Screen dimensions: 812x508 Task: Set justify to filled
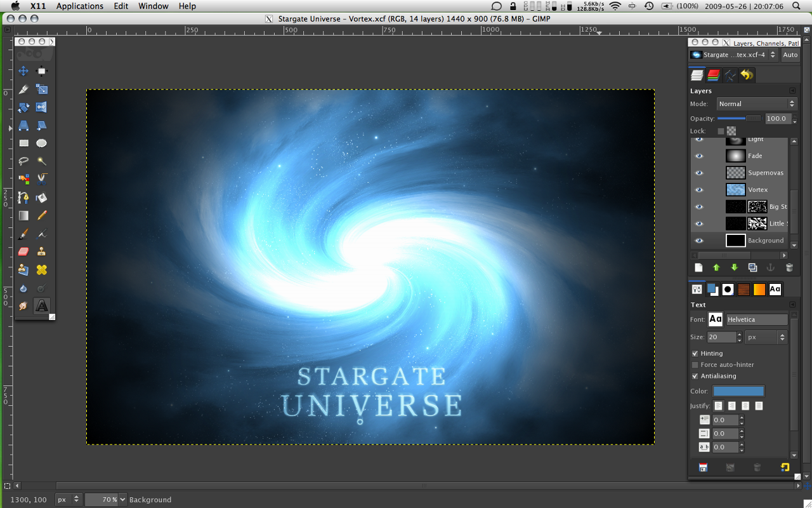tap(759, 406)
